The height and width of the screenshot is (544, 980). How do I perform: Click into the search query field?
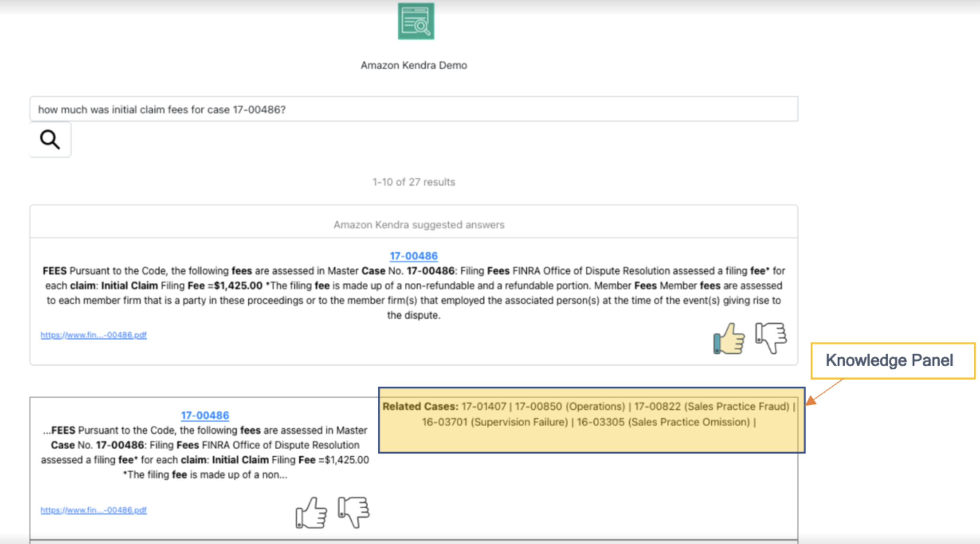click(x=414, y=109)
